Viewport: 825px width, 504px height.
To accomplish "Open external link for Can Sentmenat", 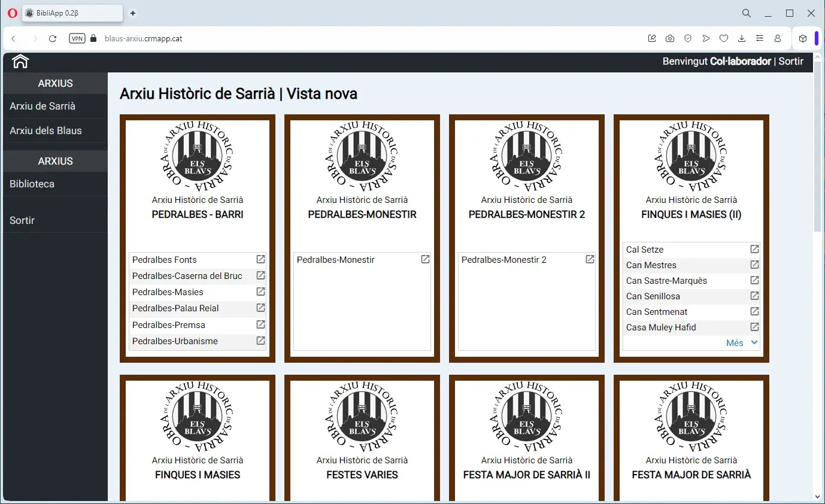I will pyautogui.click(x=754, y=311).
